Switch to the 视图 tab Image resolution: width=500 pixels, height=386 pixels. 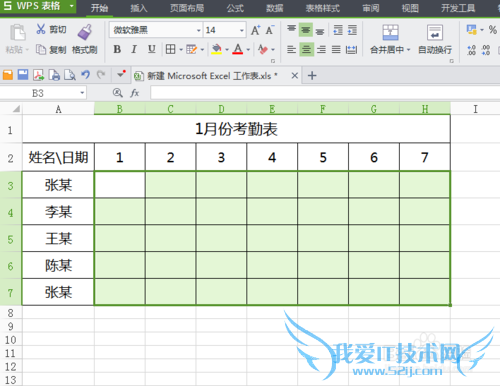[x=410, y=8]
